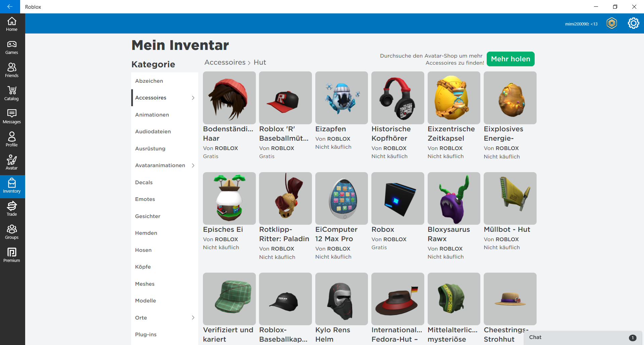The height and width of the screenshot is (345, 644).
Task: Click the back arrow in title bar
Action: click(x=10, y=7)
